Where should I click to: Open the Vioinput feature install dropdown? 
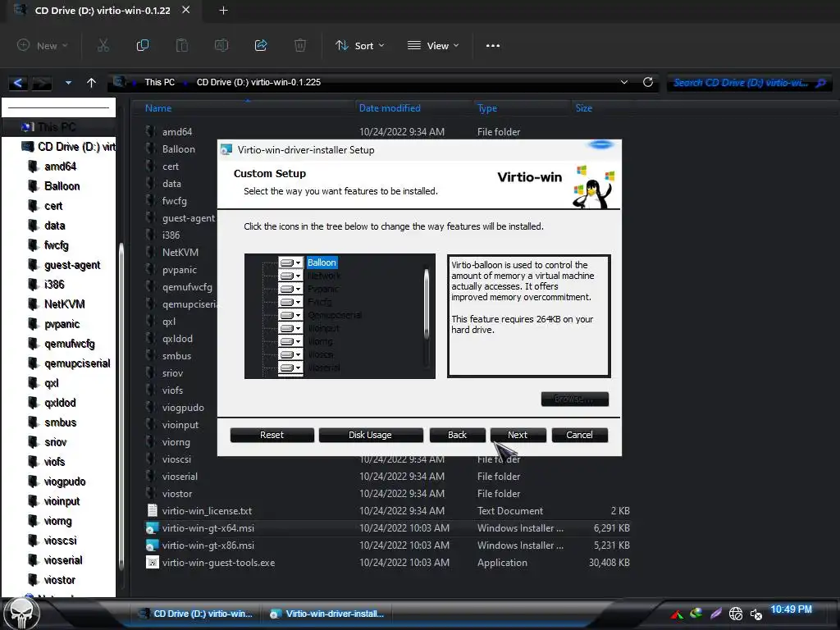pos(290,328)
